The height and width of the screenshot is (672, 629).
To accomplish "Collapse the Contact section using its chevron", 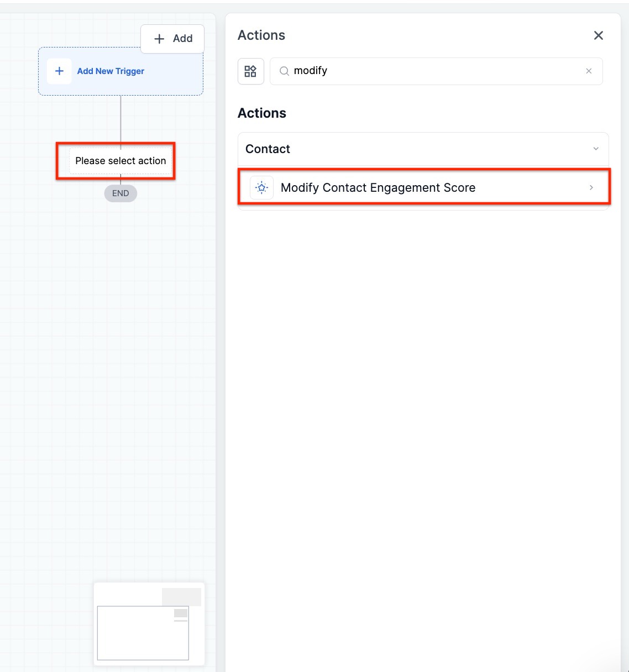I will 596,149.
